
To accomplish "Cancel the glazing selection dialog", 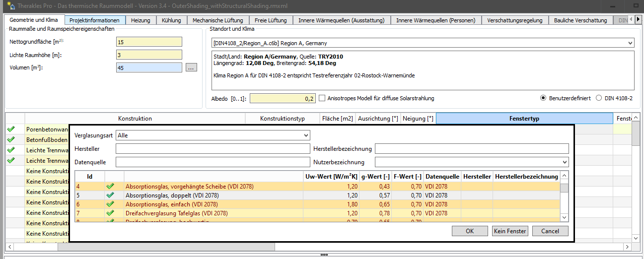I will point(550,231).
